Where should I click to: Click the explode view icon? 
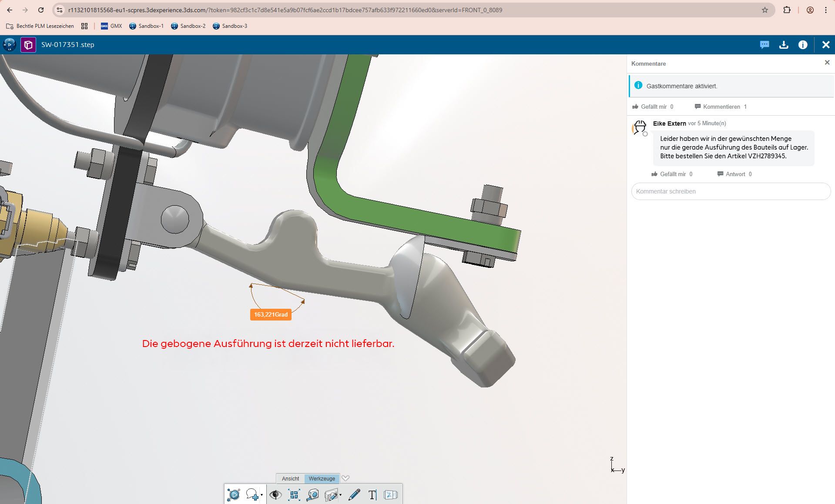coord(294,494)
